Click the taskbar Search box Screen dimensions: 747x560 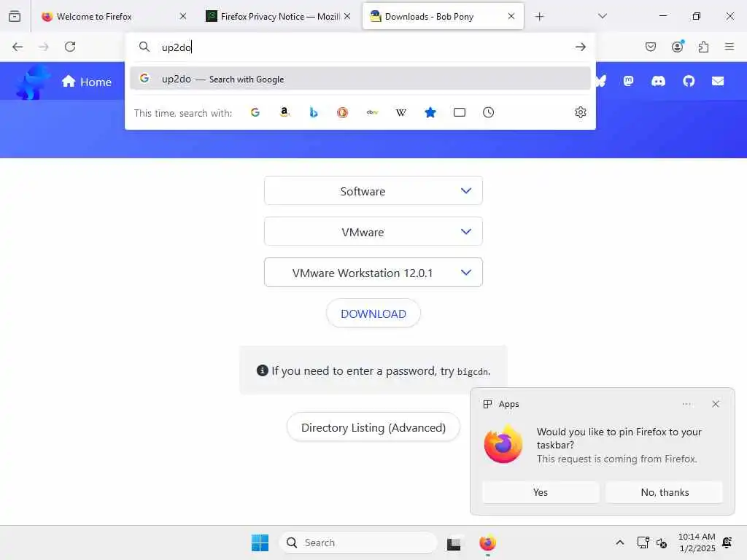click(x=357, y=542)
